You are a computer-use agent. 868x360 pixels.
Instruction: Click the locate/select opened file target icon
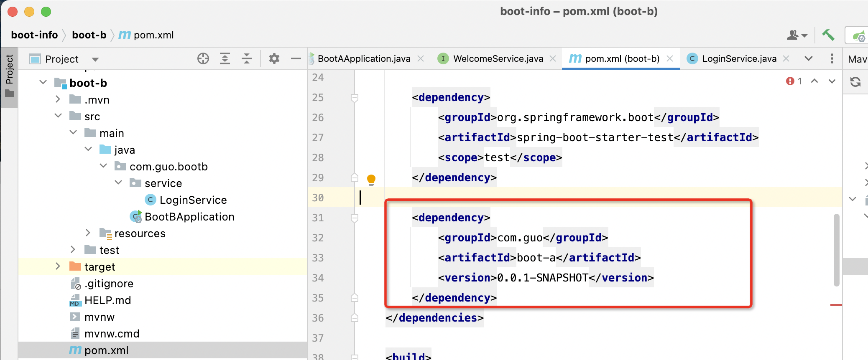(x=203, y=59)
